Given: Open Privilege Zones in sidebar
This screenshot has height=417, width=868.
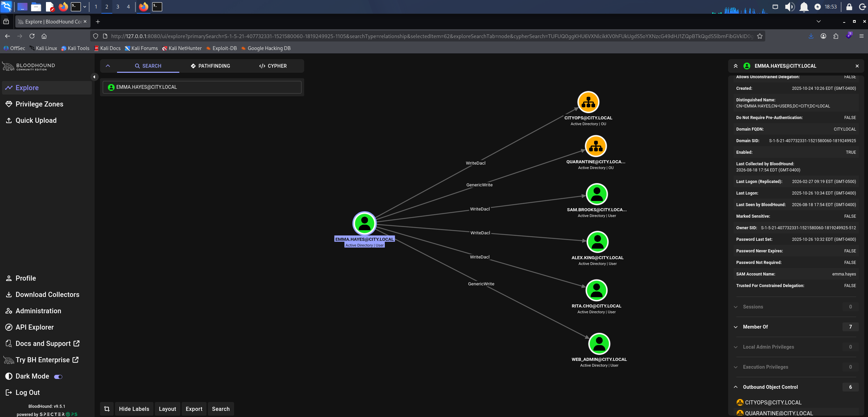Looking at the screenshot, I should point(47,104).
